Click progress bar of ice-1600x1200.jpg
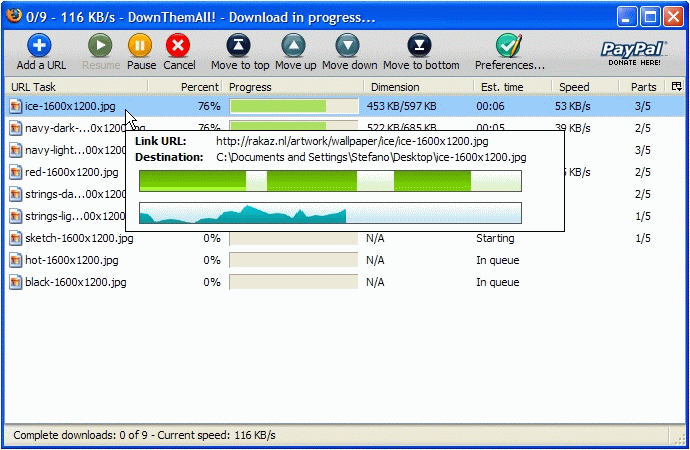Screen dimensions: 690x450 pos(294,106)
